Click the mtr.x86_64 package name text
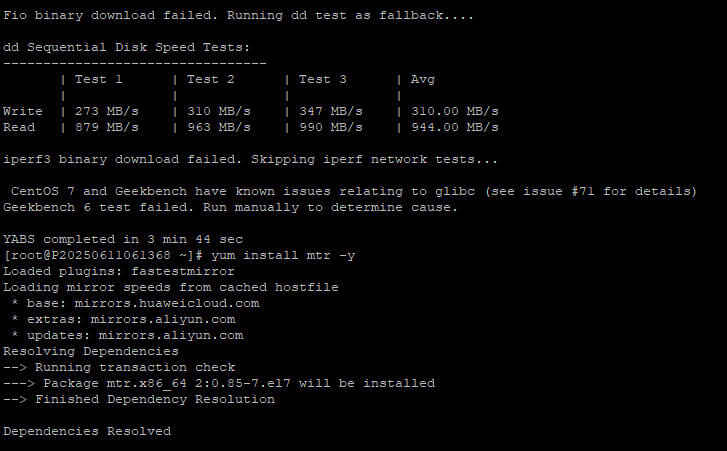This screenshot has width=727, height=451. click(x=147, y=384)
